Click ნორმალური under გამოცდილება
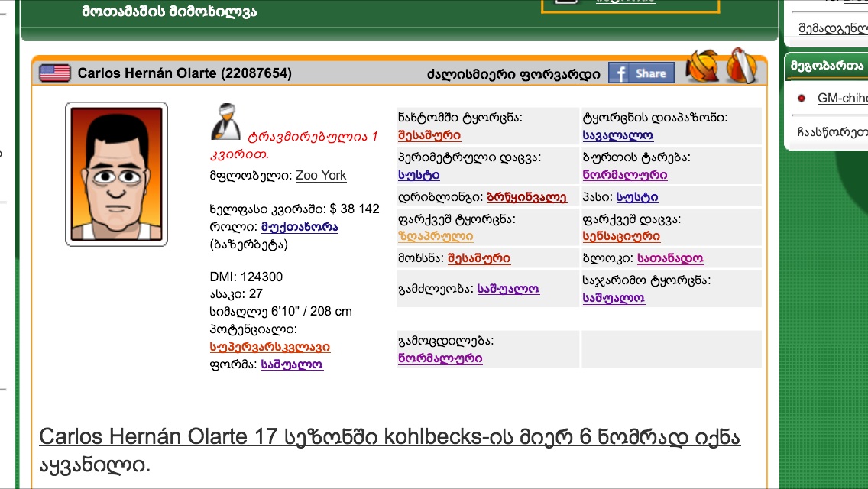868x489 pixels. [440, 358]
